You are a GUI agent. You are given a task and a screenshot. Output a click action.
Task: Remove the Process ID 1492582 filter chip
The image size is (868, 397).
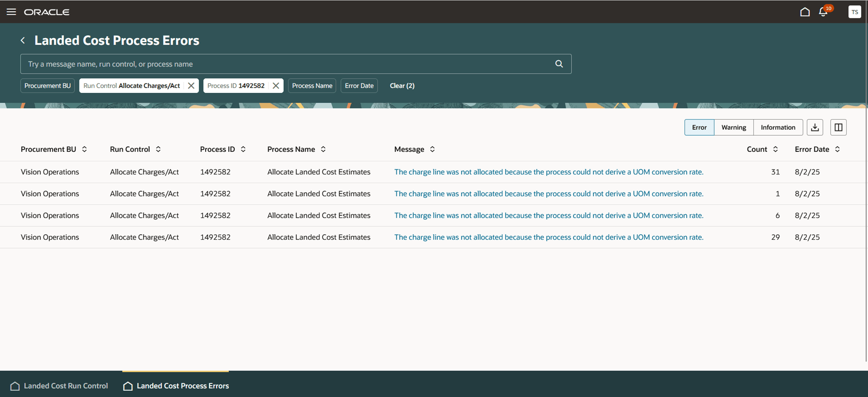coord(276,85)
